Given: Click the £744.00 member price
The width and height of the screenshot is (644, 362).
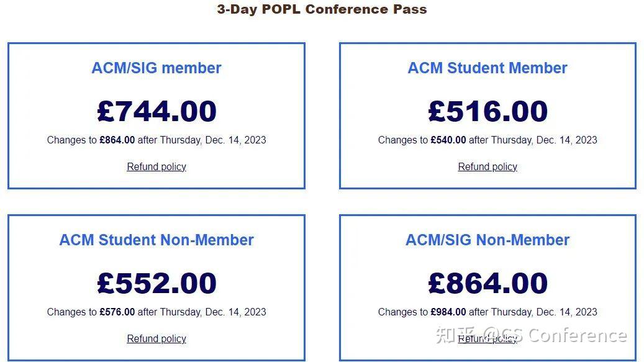Looking at the screenshot, I should 156,111.
